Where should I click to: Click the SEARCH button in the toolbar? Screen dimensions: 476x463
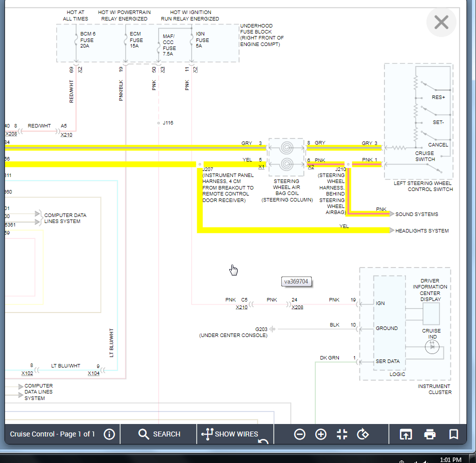point(159,434)
